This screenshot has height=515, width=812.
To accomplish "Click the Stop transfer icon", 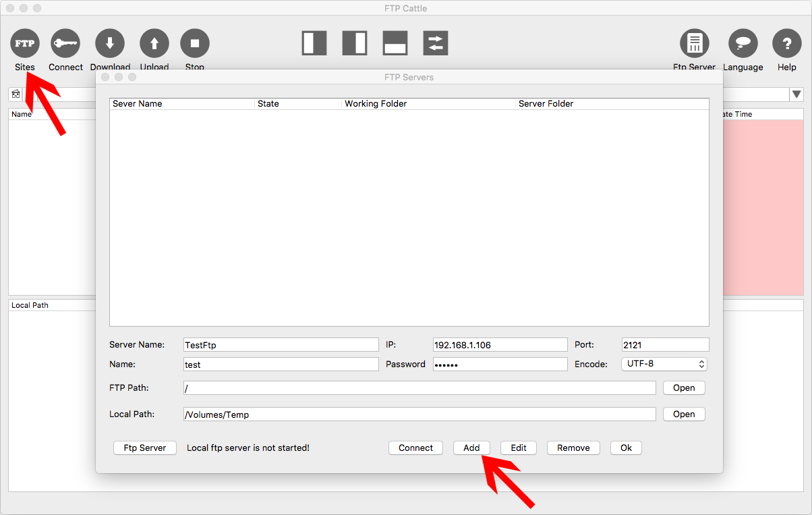I will tap(195, 44).
